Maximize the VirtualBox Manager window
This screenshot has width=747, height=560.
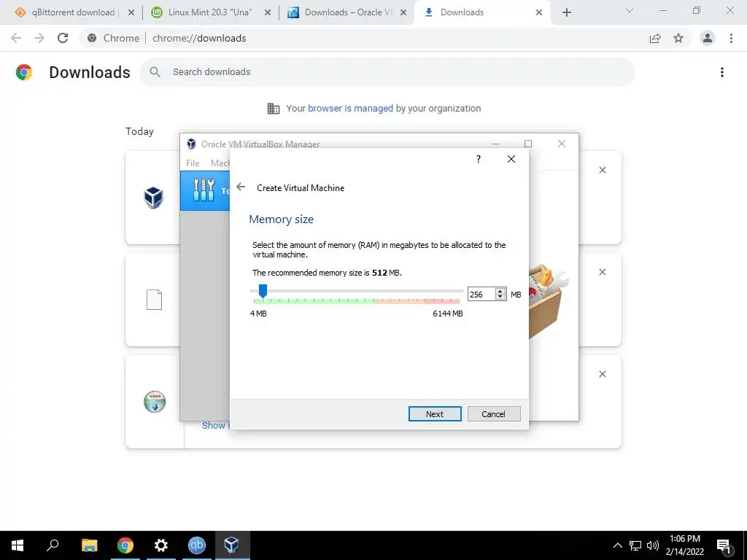tap(528, 144)
